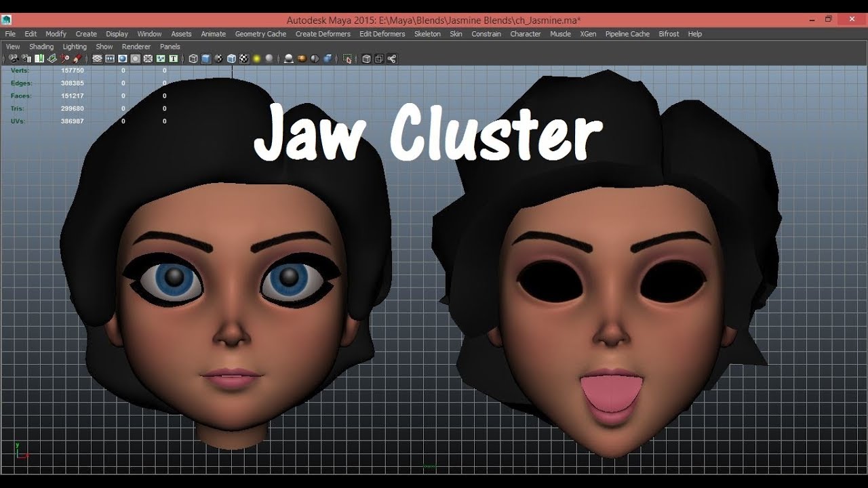Select the Grease Pencil icon
This screenshot has height=488, width=868.
77,59
